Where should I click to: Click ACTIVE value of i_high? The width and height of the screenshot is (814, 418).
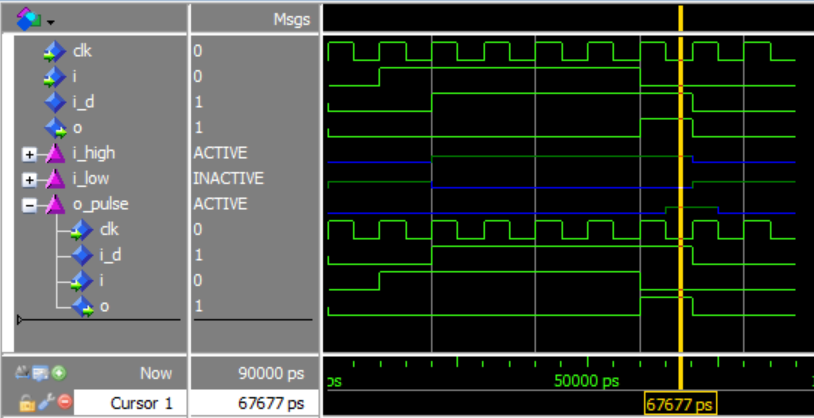(x=220, y=153)
